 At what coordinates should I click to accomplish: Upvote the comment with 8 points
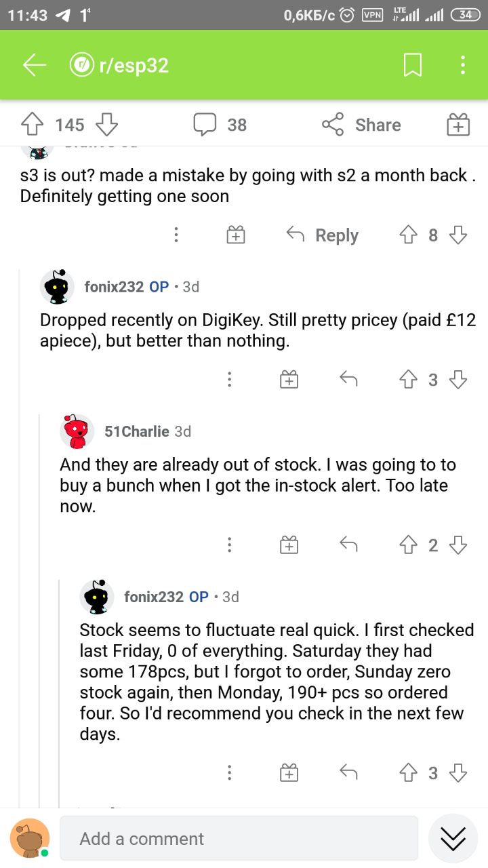(407, 235)
